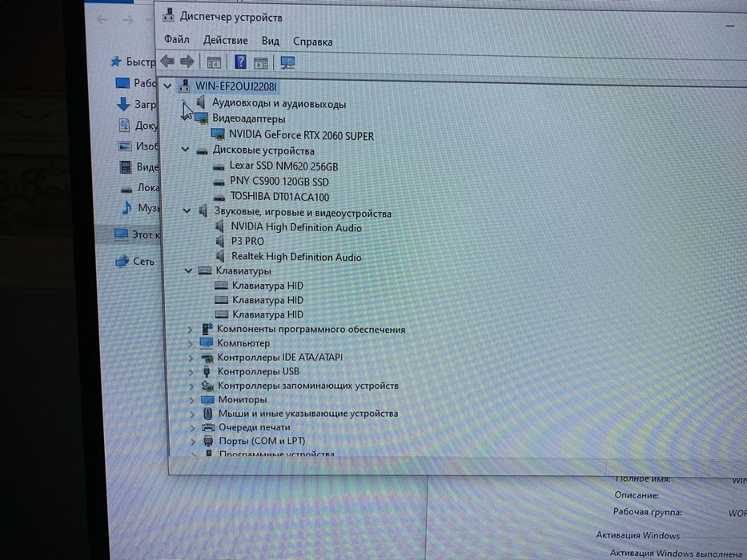This screenshot has height=560, width=747.
Task: Collapse Звуковые, игровые и видеоустройства category
Action: (x=187, y=210)
